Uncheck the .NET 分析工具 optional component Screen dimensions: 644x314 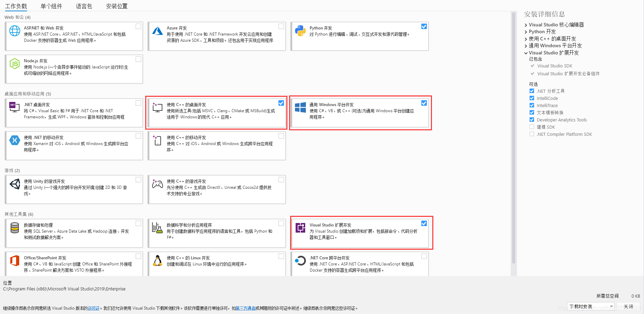point(532,91)
